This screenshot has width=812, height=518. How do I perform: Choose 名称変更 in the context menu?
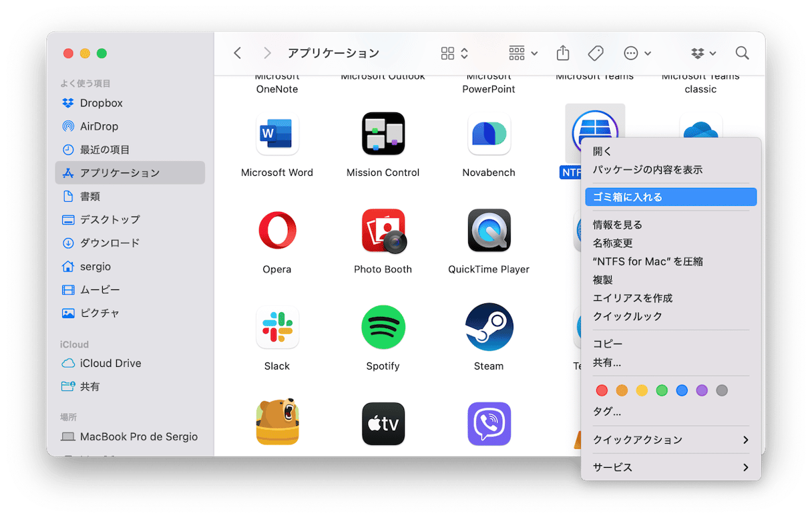point(670,243)
